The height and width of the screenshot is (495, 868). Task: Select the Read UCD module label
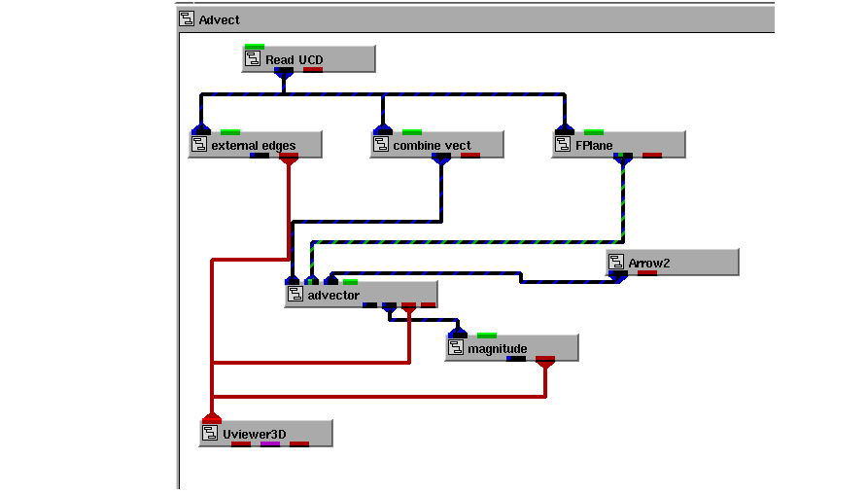(x=294, y=59)
